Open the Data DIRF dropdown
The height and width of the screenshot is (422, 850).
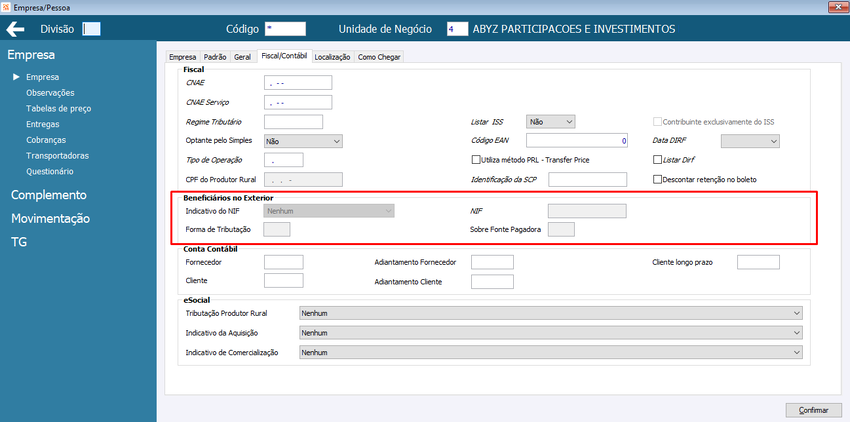(x=750, y=141)
